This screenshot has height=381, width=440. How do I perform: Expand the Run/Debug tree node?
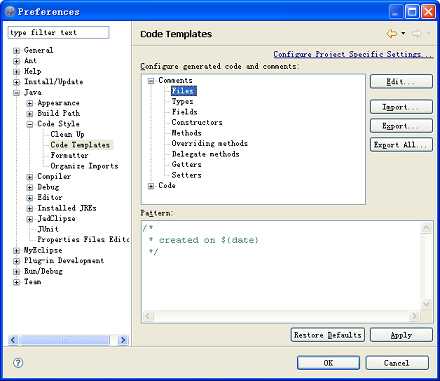tap(16, 272)
